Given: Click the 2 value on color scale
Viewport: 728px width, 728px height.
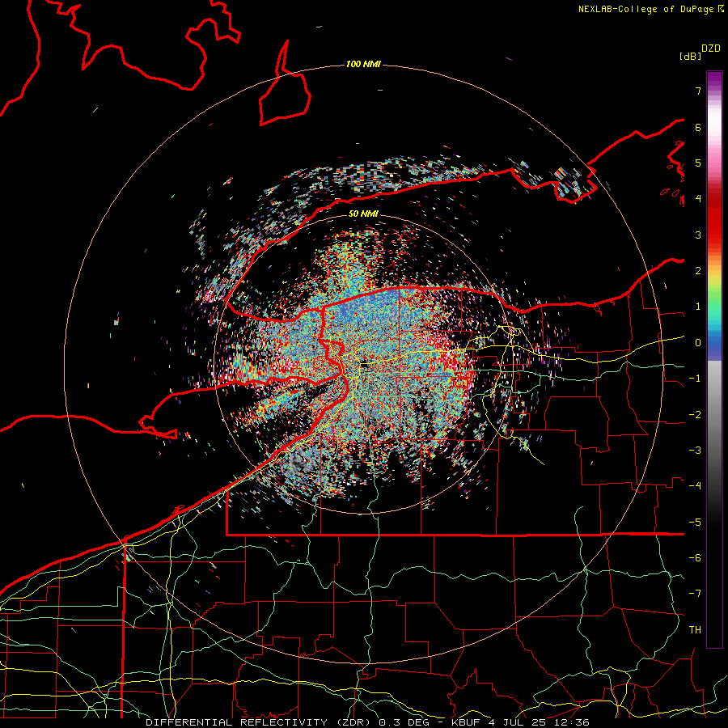Looking at the screenshot, I should (698, 271).
